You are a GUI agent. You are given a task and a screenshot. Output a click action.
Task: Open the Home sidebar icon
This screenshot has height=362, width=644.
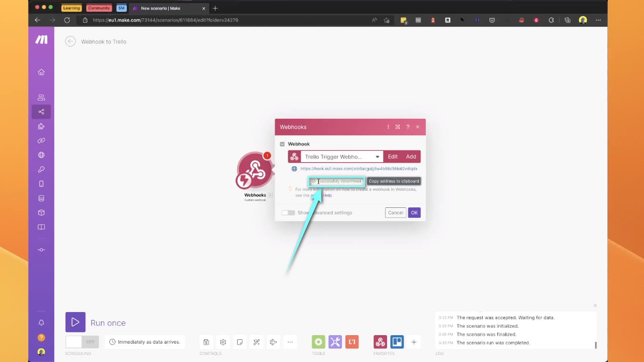click(41, 72)
